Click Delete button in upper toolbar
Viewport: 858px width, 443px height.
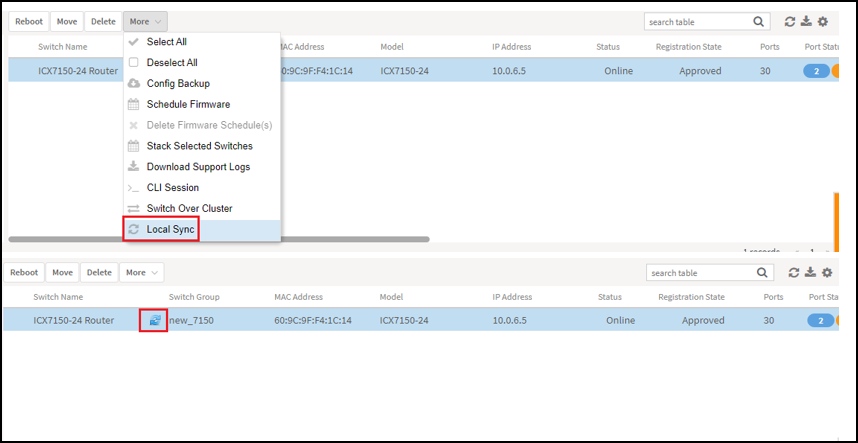pos(103,22)
